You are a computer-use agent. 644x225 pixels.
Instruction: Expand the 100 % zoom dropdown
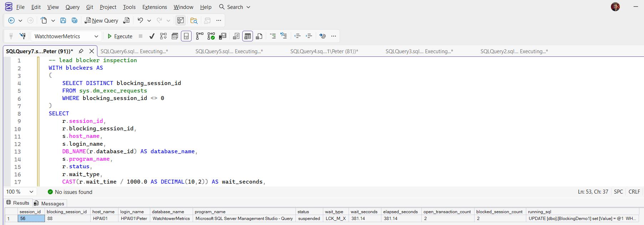click(31, 192)
